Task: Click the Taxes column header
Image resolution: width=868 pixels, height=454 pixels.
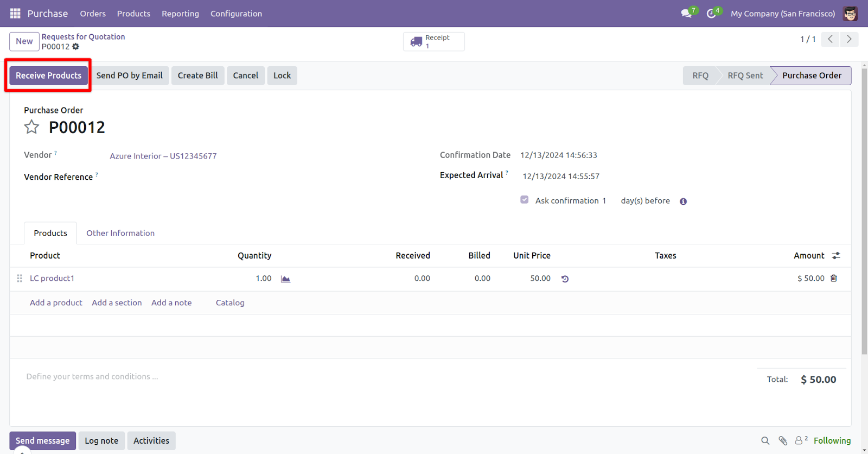Action: coord(665,255)
